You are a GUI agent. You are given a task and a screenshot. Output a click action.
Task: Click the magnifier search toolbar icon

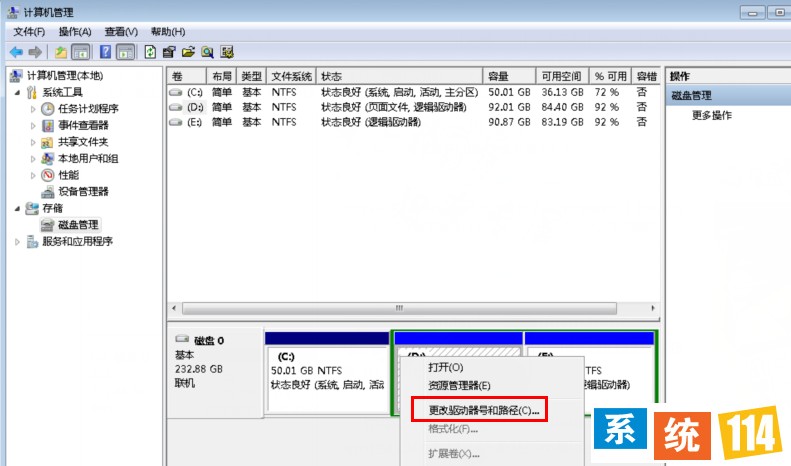[x=207, y=52]
